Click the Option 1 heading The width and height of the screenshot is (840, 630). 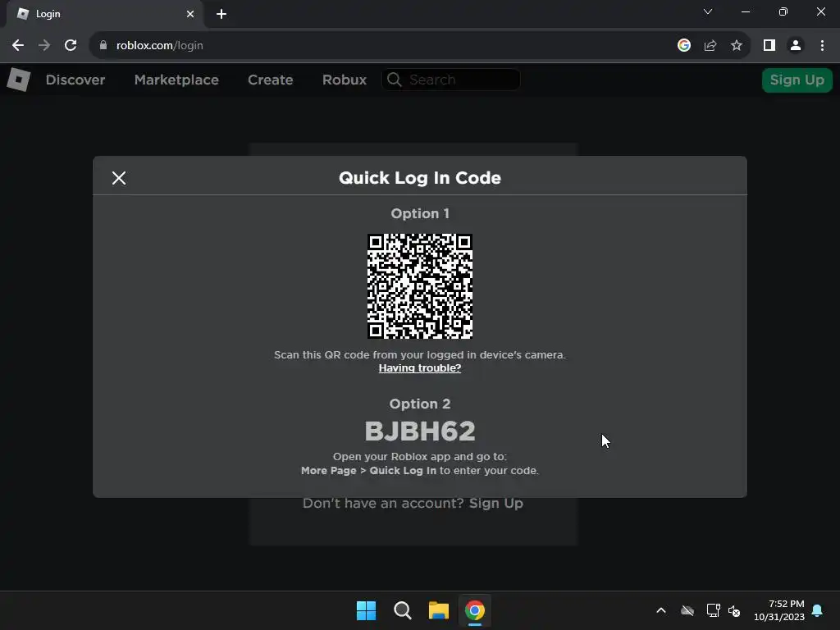[x=419, y=213]
